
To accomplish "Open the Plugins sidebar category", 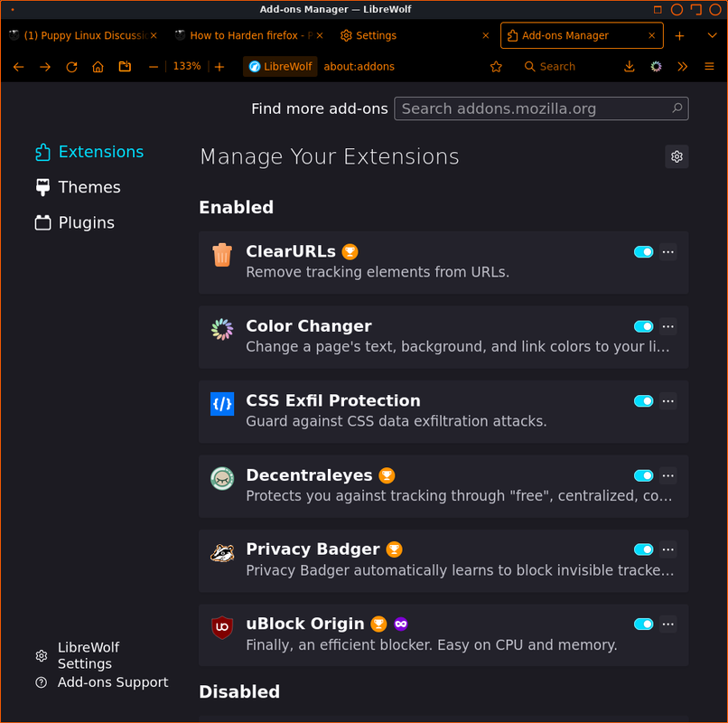I will [75, 222].
